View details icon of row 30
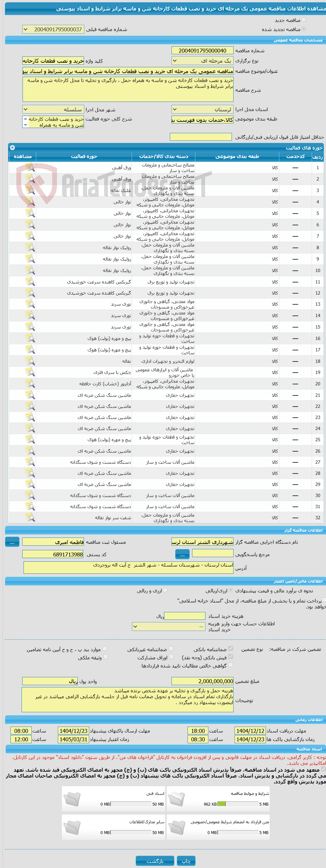 pyautogui.click(x=30, y=496)
